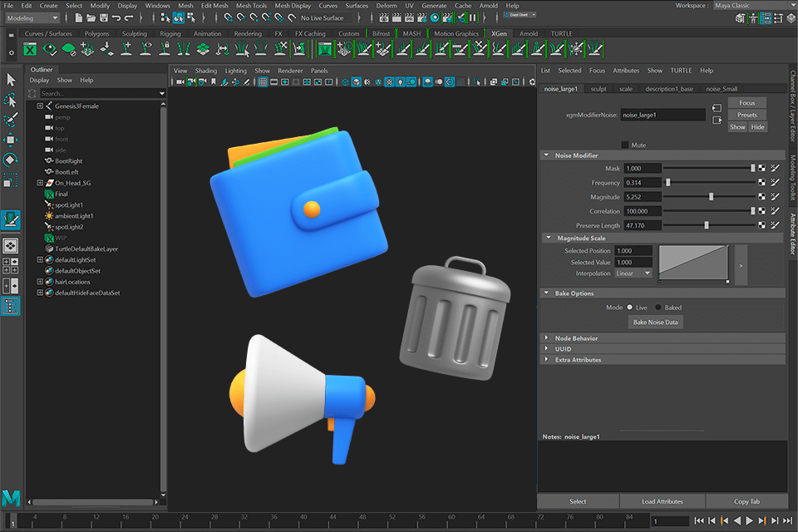Select the arrow Select tool in left toolbar
798x532 pixels.
point(10,79)
